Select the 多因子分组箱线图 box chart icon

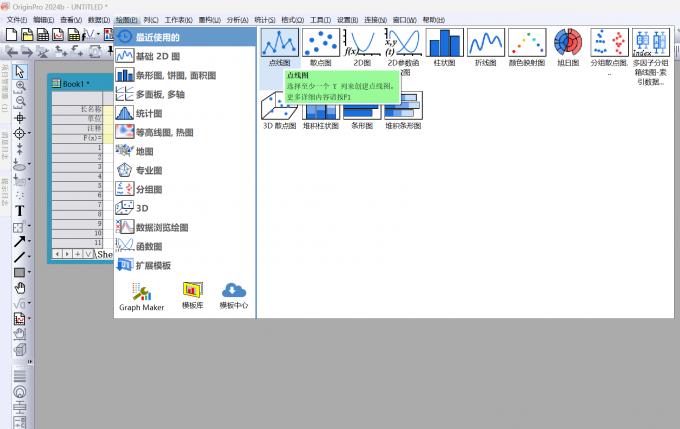[x=651, y=43]
